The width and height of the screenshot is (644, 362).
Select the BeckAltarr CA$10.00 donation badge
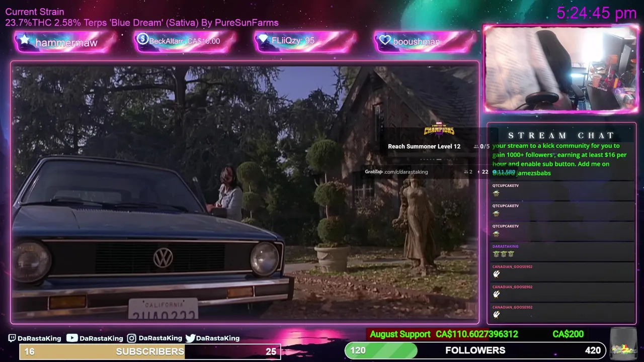tap(185, 41)
